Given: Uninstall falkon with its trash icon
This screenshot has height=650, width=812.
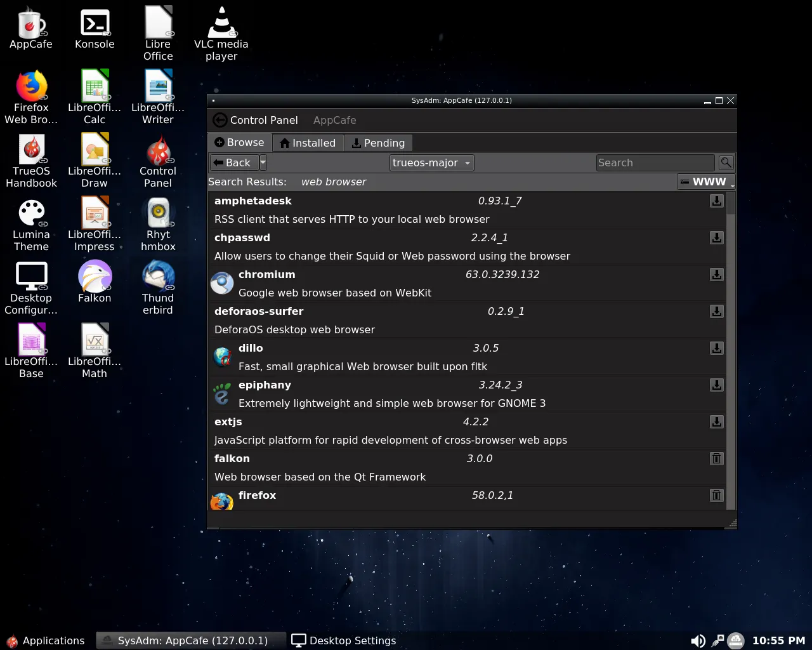Looking at the screenshot, I should 716,459.
